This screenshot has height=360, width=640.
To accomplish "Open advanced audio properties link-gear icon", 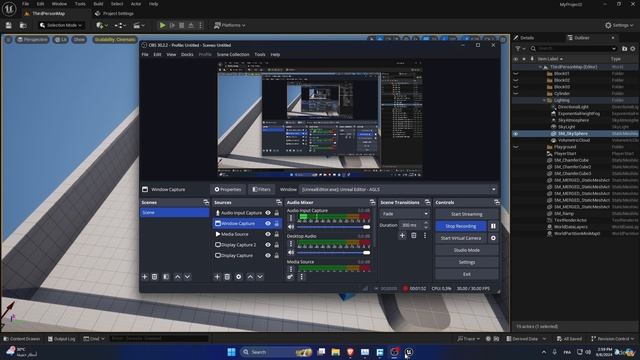I will (x=290, y=277).
